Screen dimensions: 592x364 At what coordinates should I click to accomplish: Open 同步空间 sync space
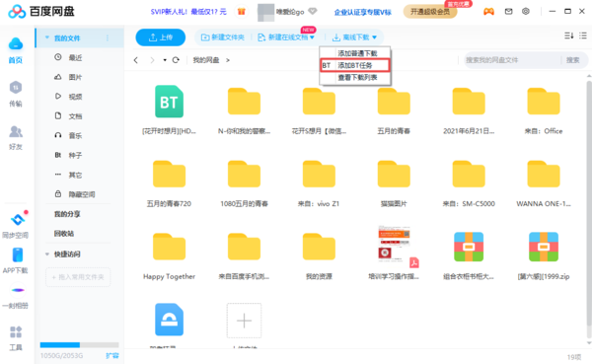tap(16, 226)
